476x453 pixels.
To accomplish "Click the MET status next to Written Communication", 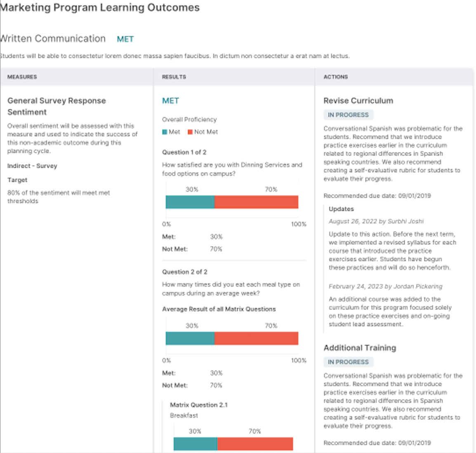I will [x=125, y=39].
